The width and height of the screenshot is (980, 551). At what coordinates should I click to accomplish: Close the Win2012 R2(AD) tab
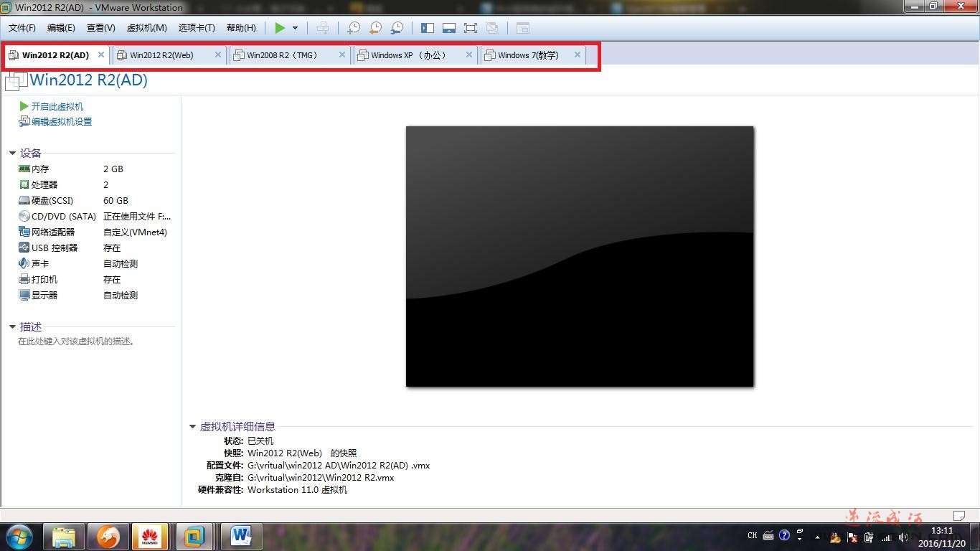pyautogui.click(x=101, y=55)
